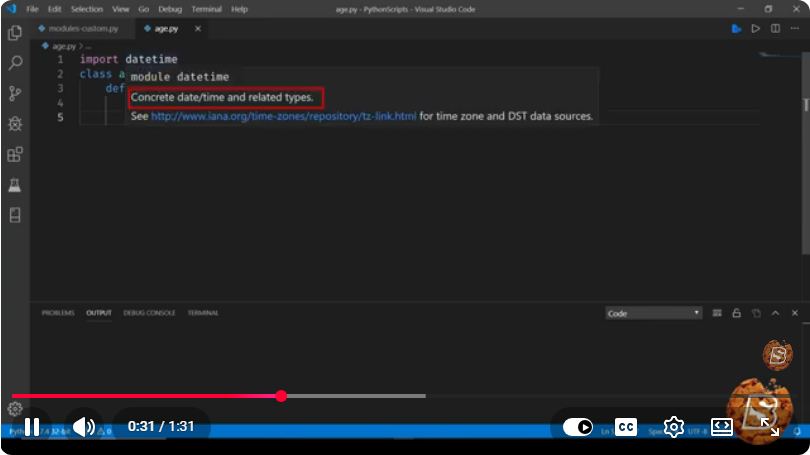Open the Help menu
This screenshot has width=810, height=455.
(239, 9)
